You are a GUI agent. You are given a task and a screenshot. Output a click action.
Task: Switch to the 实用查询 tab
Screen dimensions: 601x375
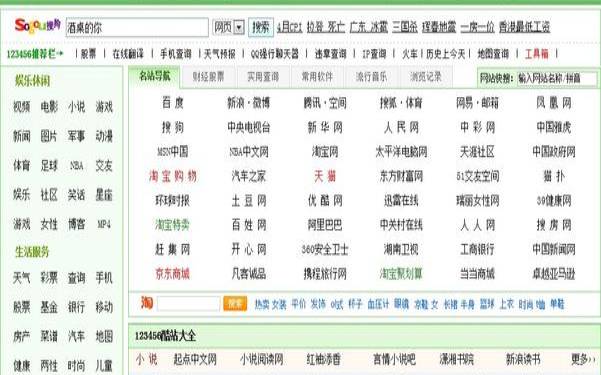[263, 77]
